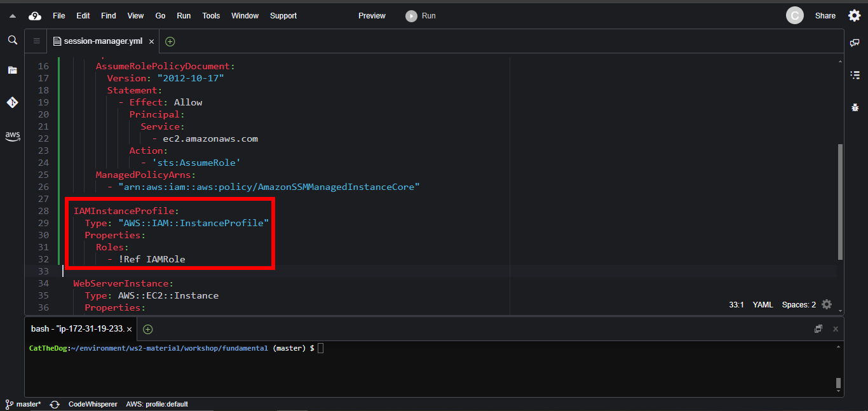Open the AWS Toolkit sidebar panel
The width and height of the screenshot is (868, 411).
pyautogui.click(x=12, y=136)
